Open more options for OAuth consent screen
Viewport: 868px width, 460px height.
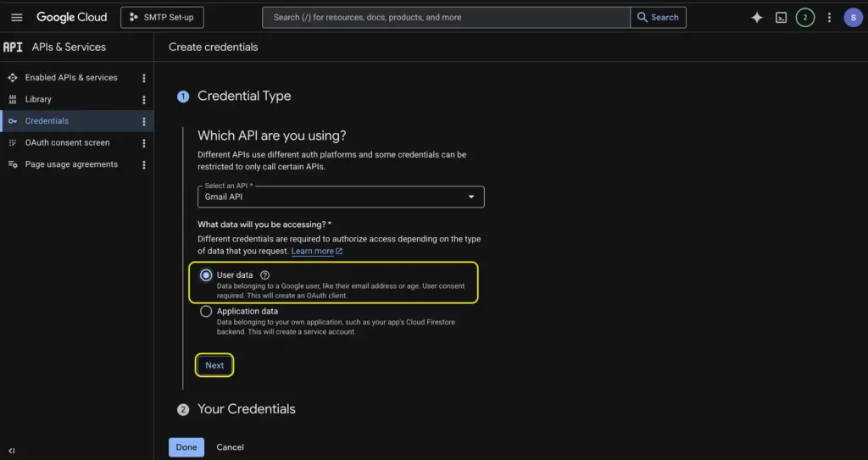click(144, 143)
